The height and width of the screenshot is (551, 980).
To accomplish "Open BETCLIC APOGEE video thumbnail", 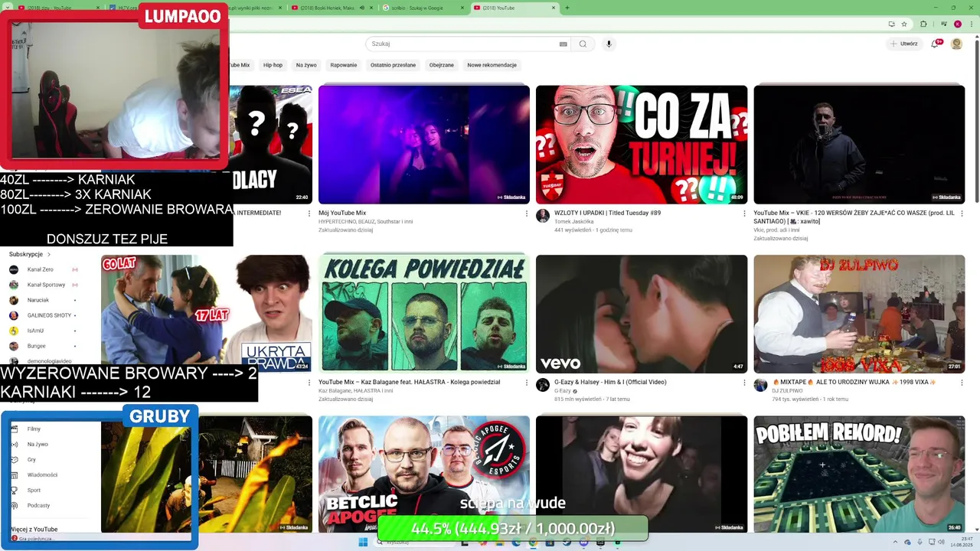I will [424, 474].
